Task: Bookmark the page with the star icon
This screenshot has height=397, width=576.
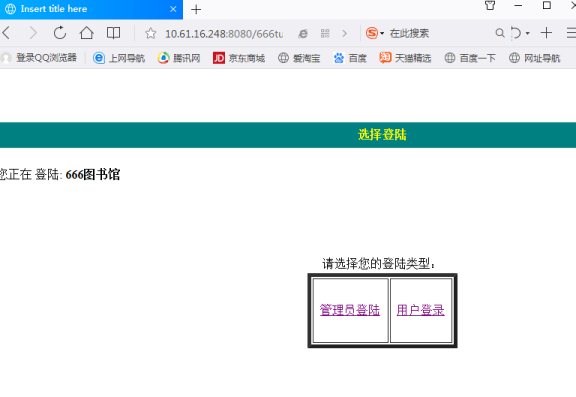Action: pyautogui.click(x=150, y=33)
